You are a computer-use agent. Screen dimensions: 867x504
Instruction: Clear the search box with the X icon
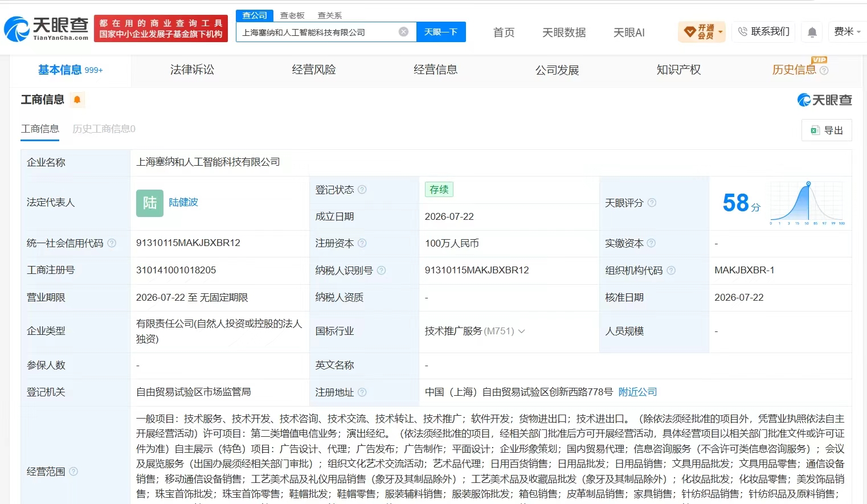click(x=403, y=32)
